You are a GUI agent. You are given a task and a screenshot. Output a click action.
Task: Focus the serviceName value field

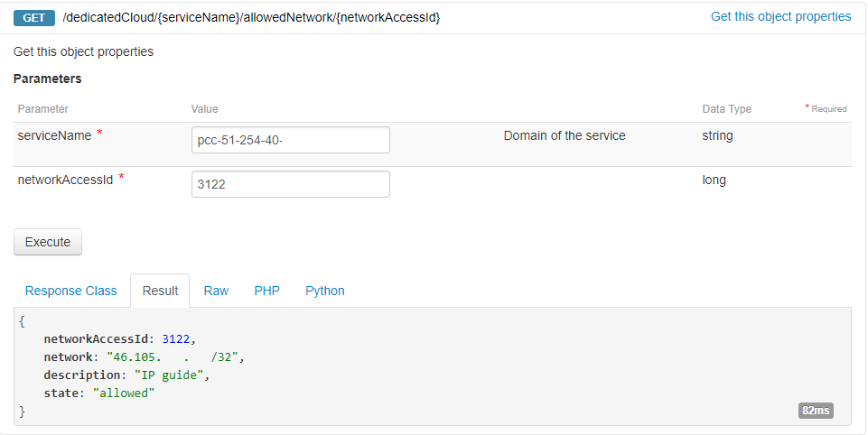291,140
